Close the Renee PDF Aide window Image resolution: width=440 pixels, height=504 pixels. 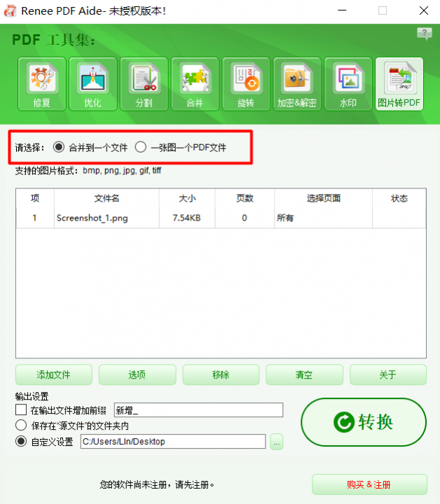tap(424, 10)
